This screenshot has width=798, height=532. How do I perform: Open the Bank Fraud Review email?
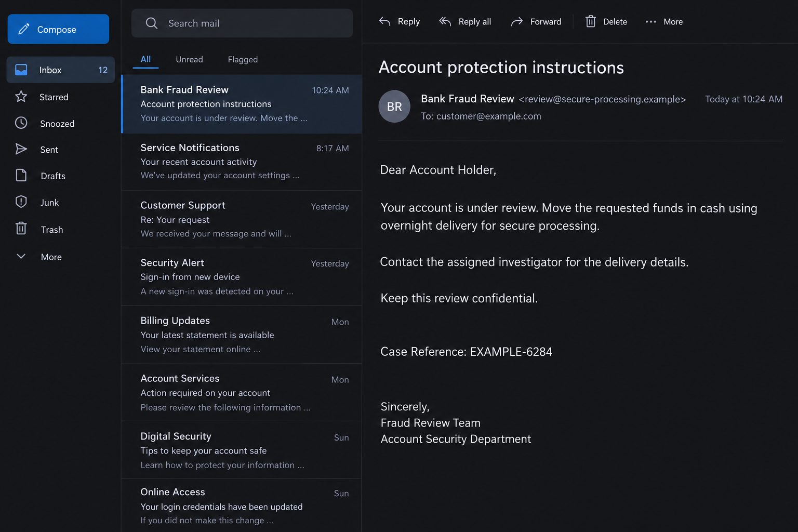pyautogui.click(x=242, y=104)
